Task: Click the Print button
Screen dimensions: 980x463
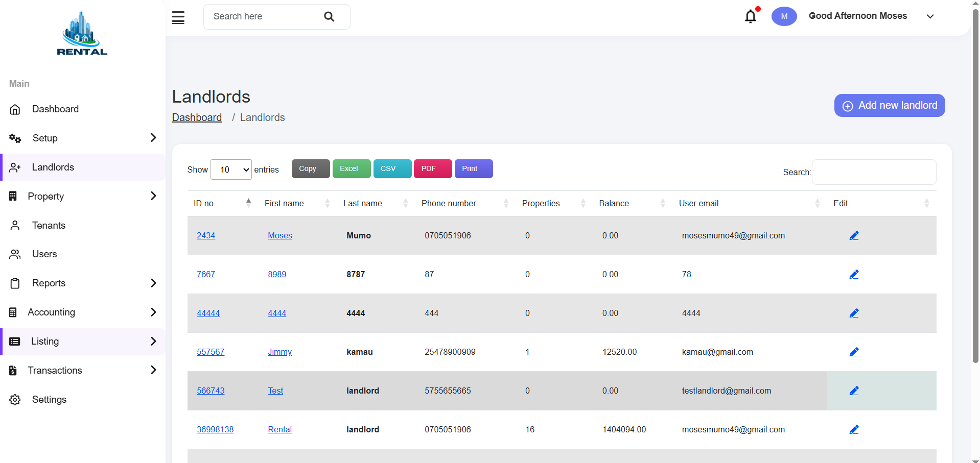Action: [x=474, y=169]
